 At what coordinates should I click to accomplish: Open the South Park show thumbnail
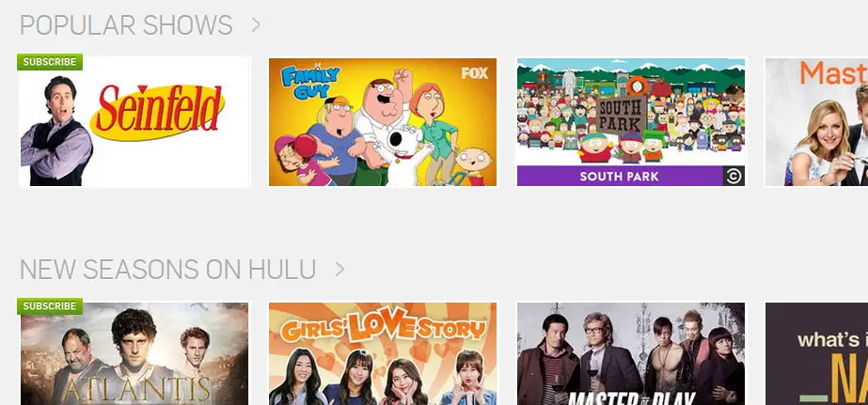630,122
